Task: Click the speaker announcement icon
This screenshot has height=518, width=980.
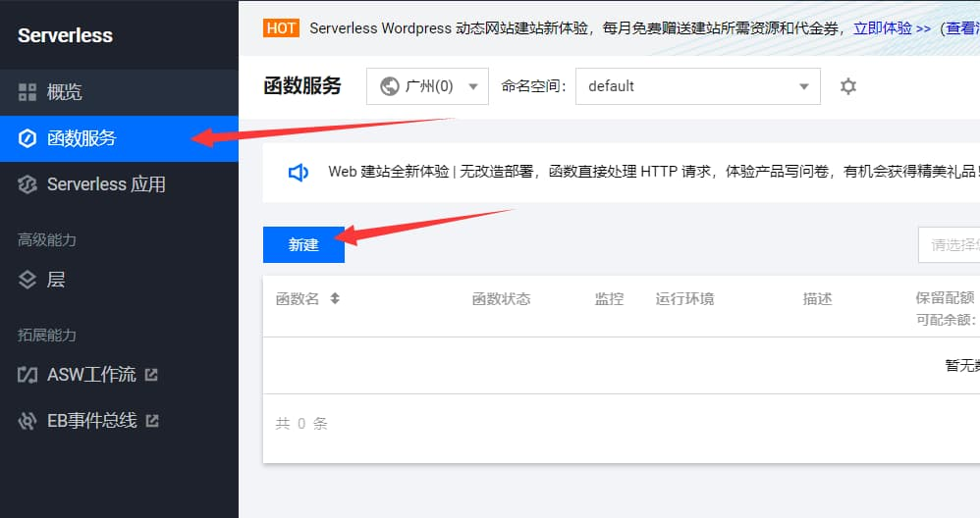Action: pyautogui.click(x=299, y=172)
